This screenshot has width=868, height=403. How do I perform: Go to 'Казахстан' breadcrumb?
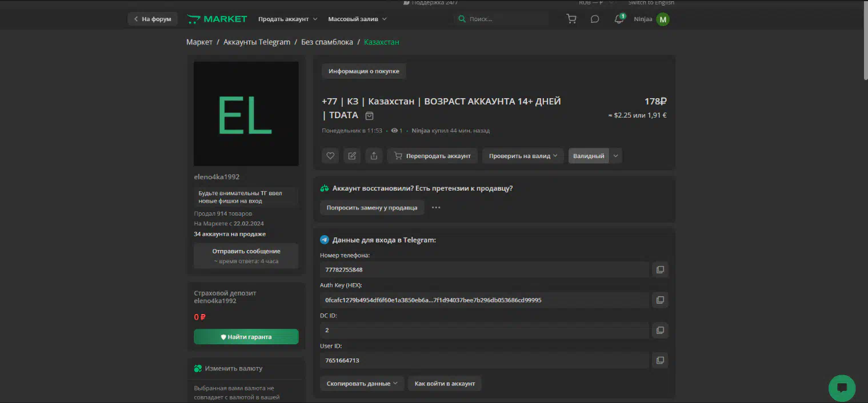382,42
